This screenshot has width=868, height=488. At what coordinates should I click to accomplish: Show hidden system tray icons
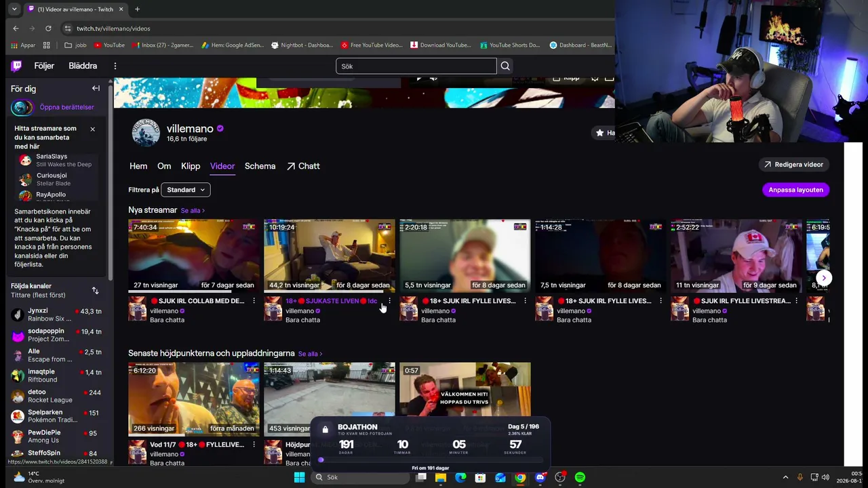tap(786, 477)
